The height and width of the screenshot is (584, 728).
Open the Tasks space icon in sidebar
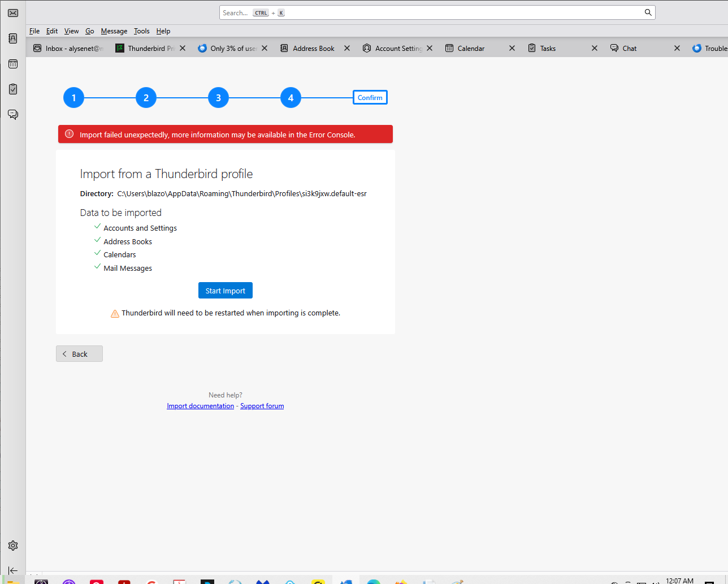click(13, 89)
